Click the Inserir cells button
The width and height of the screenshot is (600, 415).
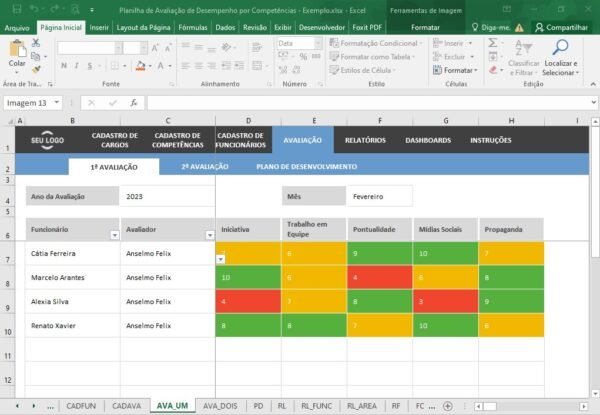point(453,43)
